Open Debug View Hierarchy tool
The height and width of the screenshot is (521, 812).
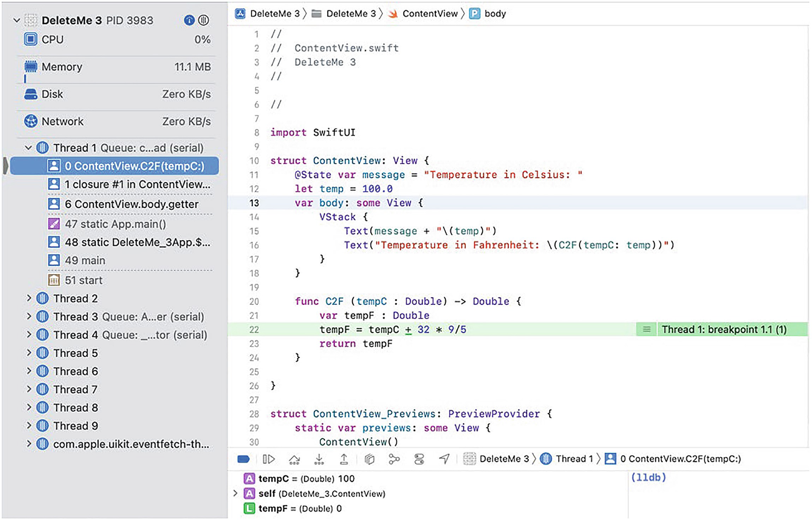pos(370,459)
